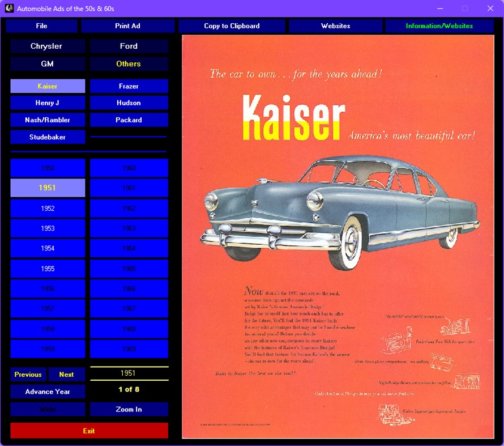Edit the year input showing 1951
504x446 pixels.
point(129,373)
